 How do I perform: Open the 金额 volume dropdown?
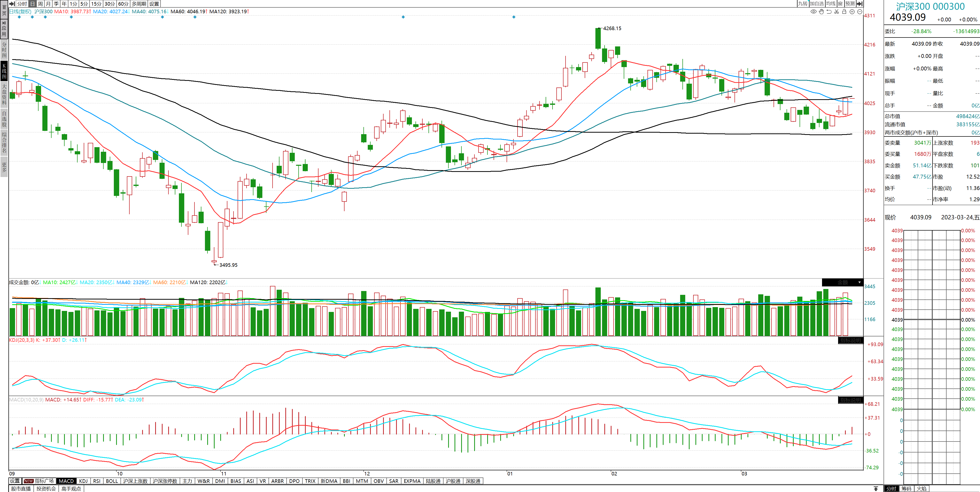[x=859, y=283]
